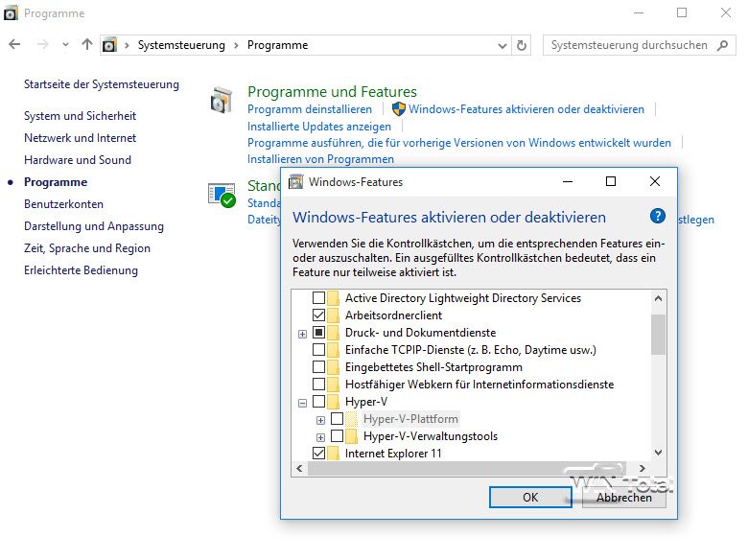Click the search magnifier icon
Screen dimensions: 748x560
pos(723,45)
